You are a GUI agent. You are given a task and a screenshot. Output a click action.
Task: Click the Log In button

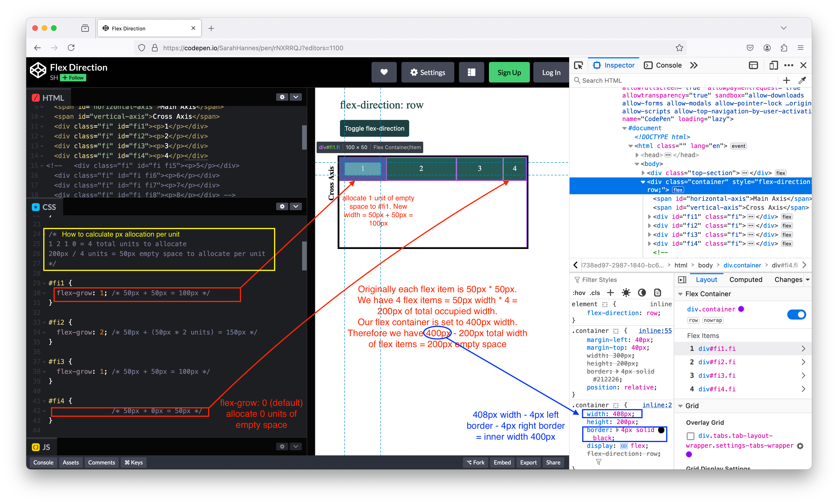pyautogui.click(x=551, y=72)
